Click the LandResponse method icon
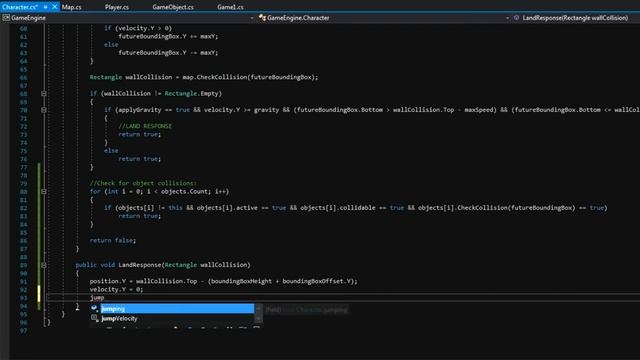Viewport: 640px width, 360px height. (516, 18)
